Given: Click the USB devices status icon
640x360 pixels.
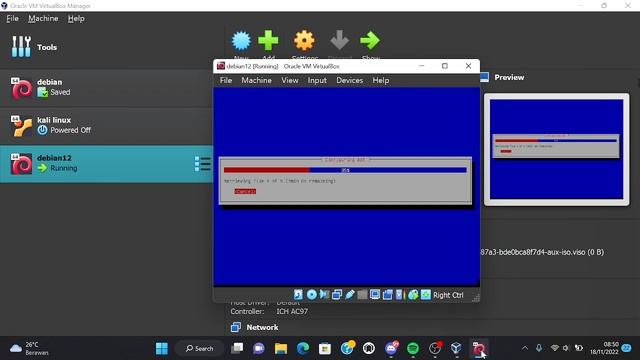Looking at the screenshot, I should 349,295.
